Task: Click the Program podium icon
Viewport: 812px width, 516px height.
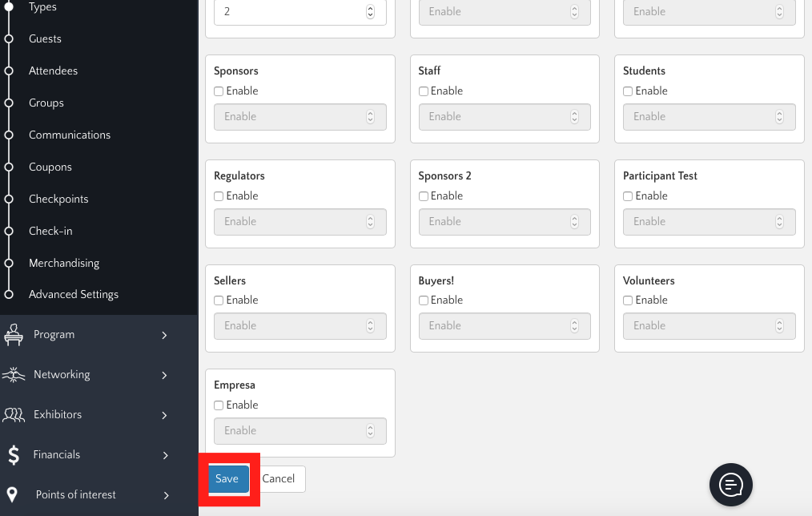Action: [x=14, y=335]
